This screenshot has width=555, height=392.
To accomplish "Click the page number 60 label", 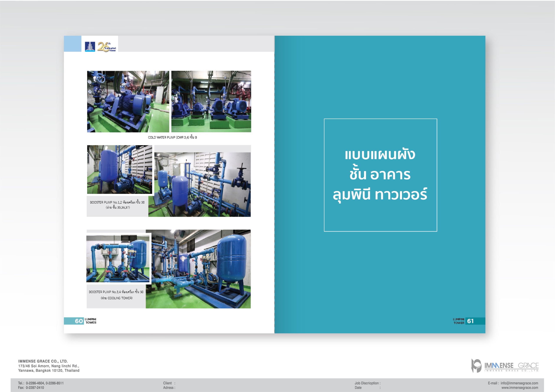I will [x=79, y=321].
